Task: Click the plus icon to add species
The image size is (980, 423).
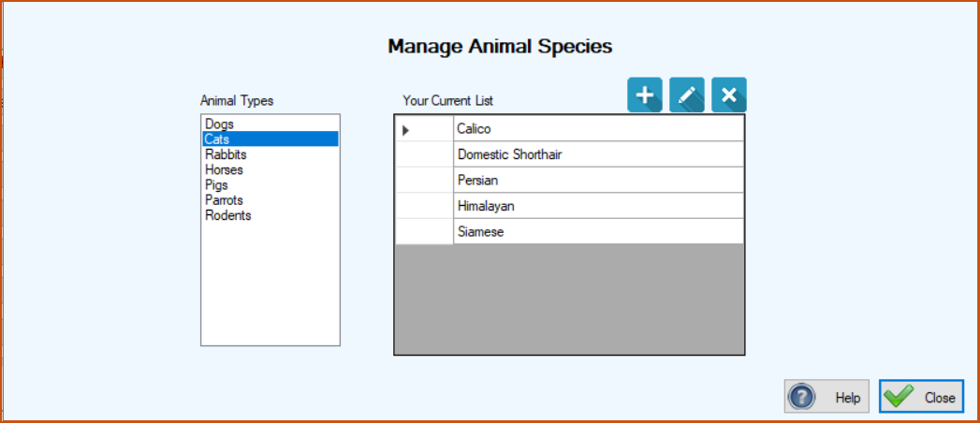Action: (644, 95)
